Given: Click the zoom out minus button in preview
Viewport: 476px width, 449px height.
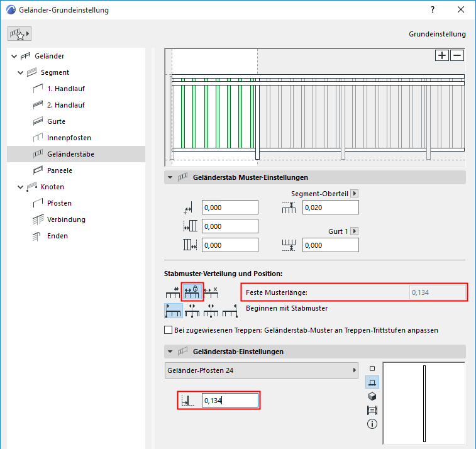Looking at the screenshot, I should 457,55.
